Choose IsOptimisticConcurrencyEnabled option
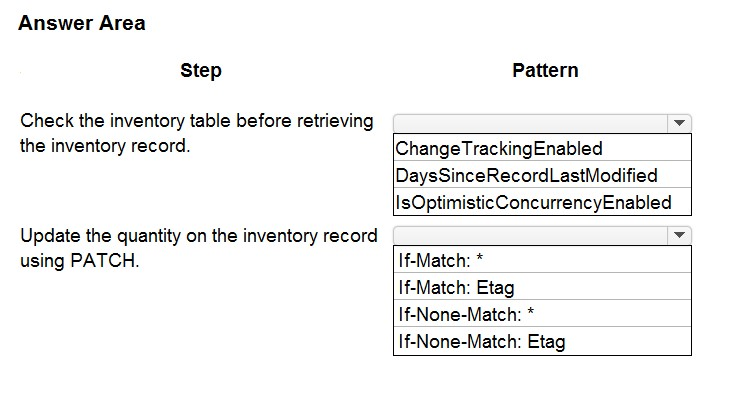The image size is (741, 396). point(543,202)
